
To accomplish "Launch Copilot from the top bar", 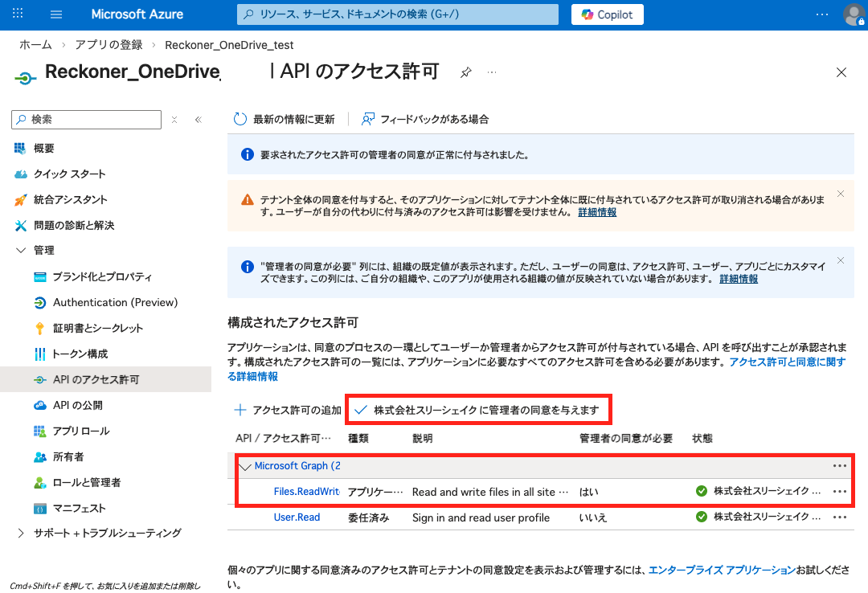I will point(608,14).
